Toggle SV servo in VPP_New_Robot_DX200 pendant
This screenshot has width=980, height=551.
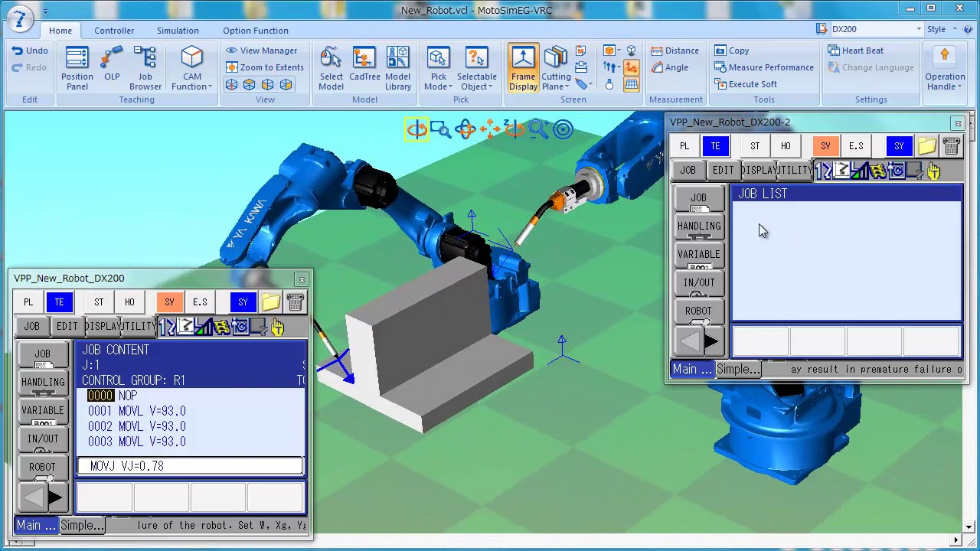click(169, 302)
